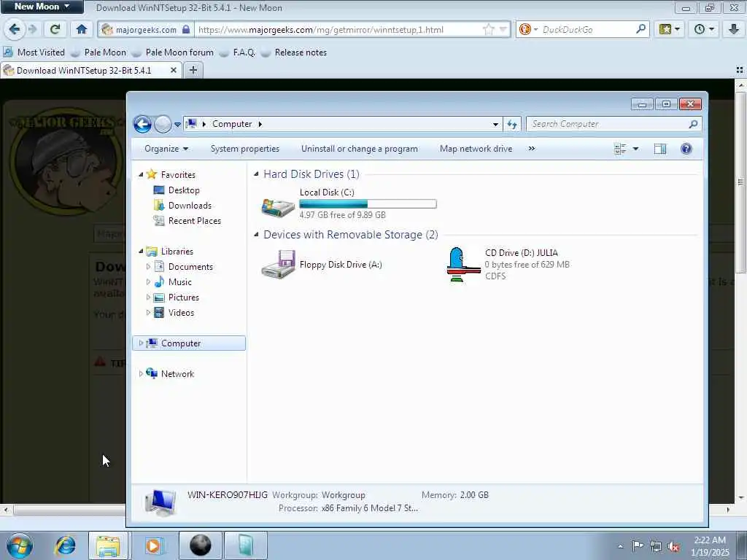
Task: Click the Action Center flag tray icon
Action: (x=638, y=546)
